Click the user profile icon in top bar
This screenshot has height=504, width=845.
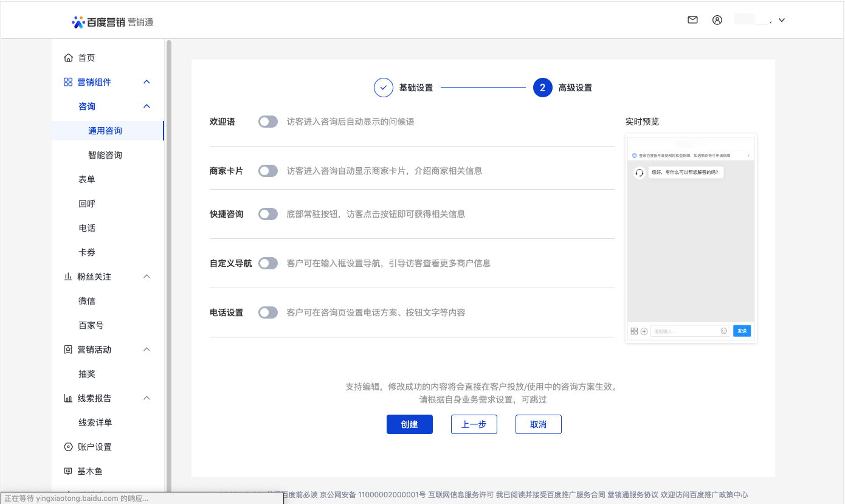click(717, 19)
